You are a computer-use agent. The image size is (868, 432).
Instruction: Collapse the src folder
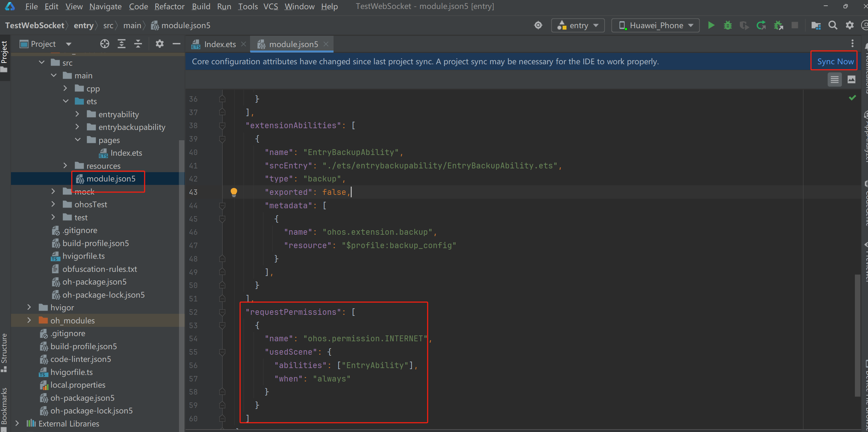click(x=42, y=63)
